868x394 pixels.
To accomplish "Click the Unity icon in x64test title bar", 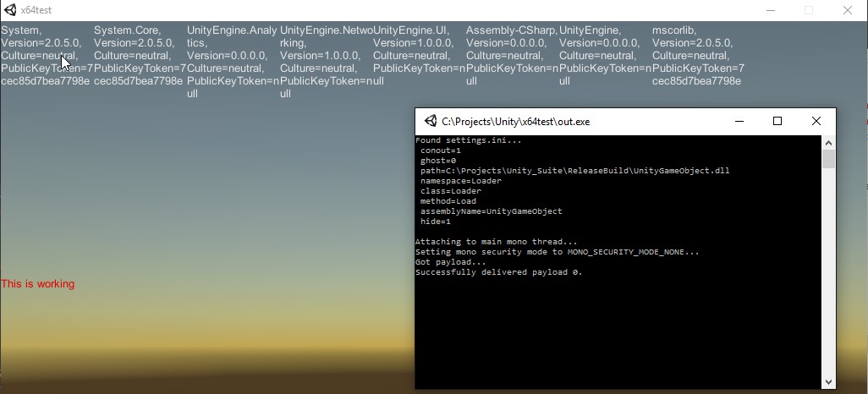I will pos(10,10).
